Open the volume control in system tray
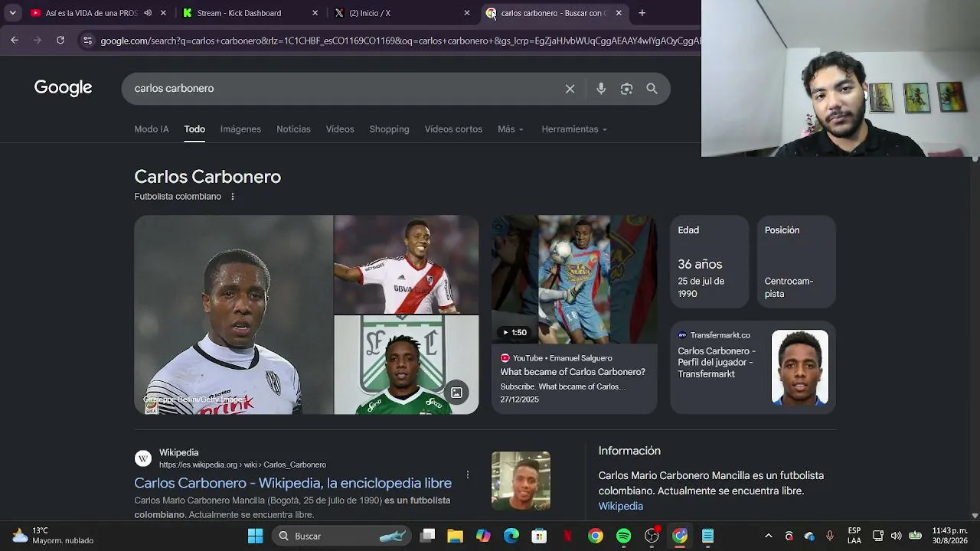 point(896,536)
